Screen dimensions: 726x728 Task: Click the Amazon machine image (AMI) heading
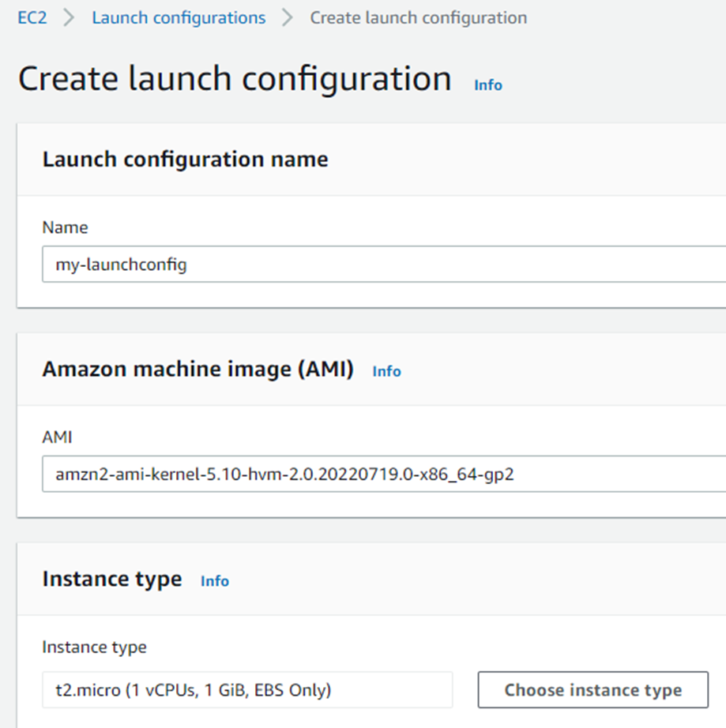(197, 369)
